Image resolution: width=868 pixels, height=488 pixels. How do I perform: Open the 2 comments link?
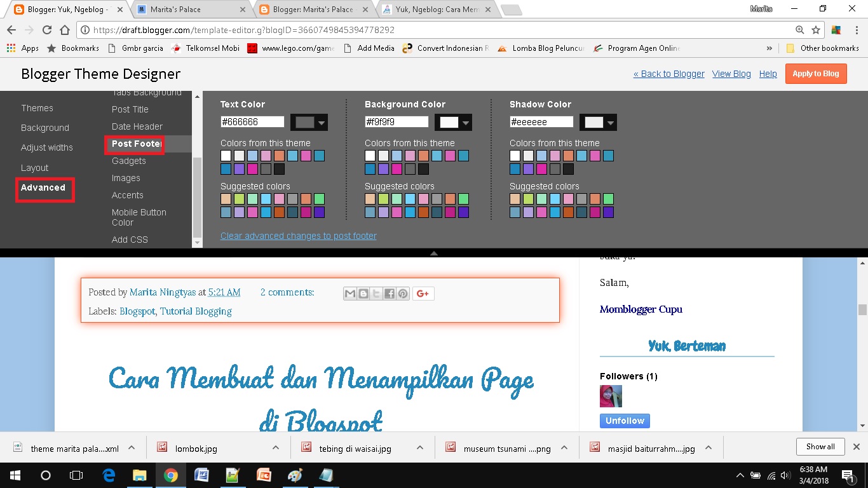pyautogui.click(x=287, y=292)
